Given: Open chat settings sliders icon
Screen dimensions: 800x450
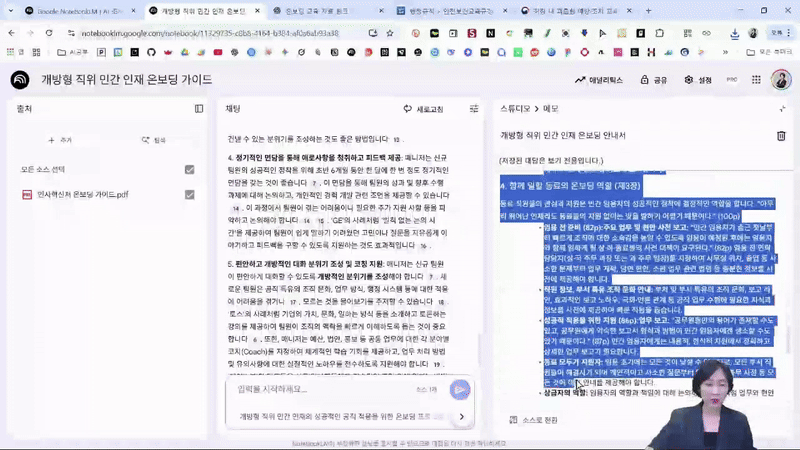Looking at the screenshot, I should pyautogui.click(x=475, y=108).
